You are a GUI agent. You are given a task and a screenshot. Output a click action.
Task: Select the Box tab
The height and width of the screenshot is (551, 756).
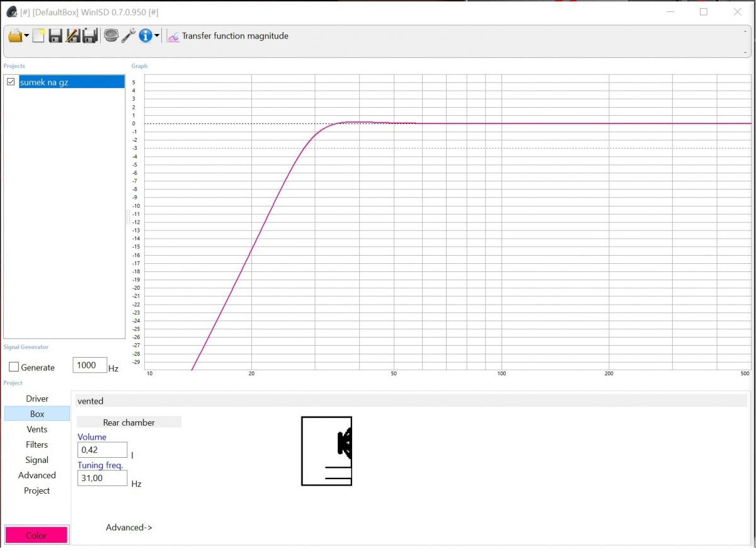pos(37,414)
